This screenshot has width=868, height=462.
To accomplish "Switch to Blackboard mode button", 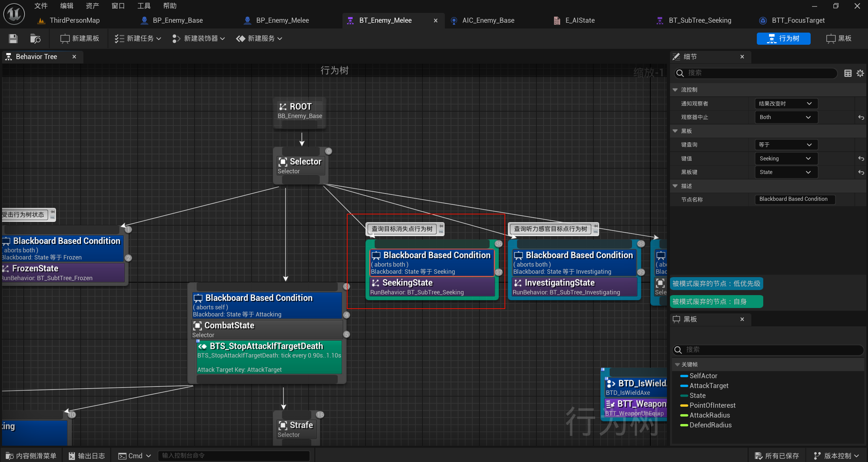I will [839, 39].
